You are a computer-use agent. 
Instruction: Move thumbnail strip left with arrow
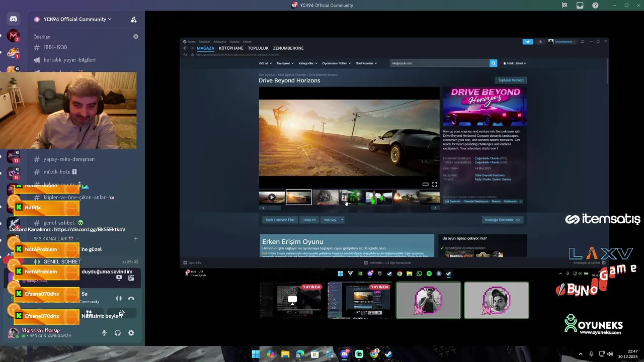pyautogui.click(x=263, y=208)
